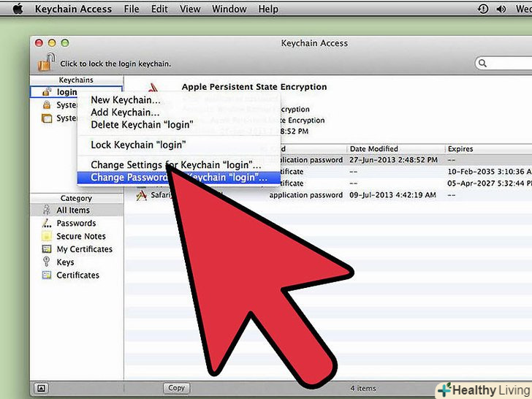
Task: Click the Apple Persistent State Encryption item icon
Action: 153,88
